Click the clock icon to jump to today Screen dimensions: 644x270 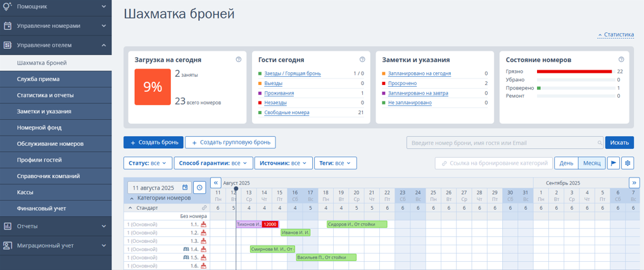[x=199, y=188]
